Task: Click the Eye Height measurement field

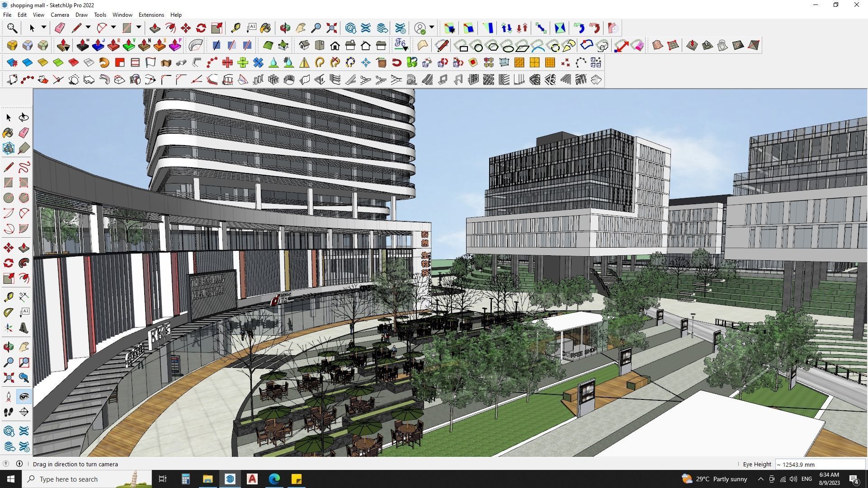Action: [x=819, y=465]
